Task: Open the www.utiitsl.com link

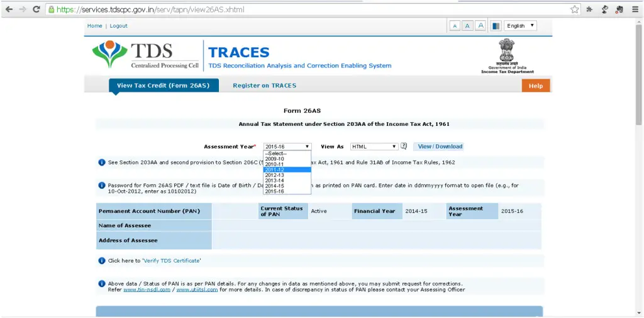Action: tap(197, 290)
